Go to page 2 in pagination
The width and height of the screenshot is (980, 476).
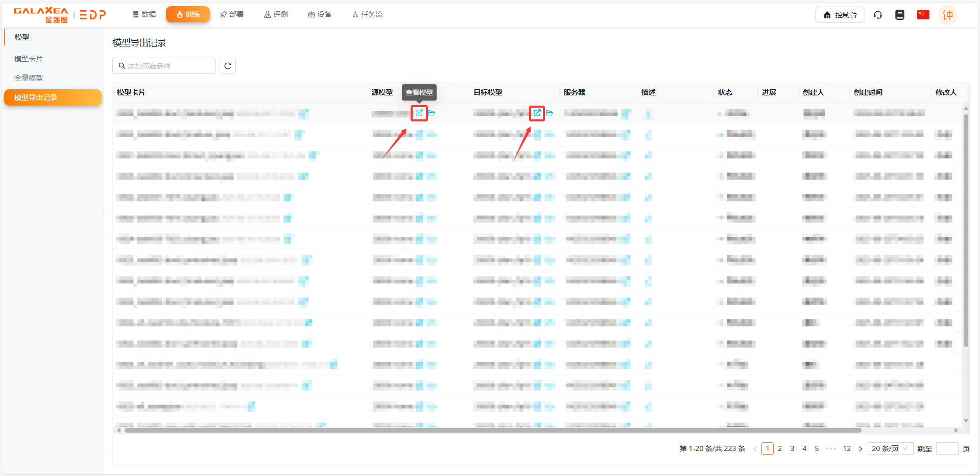(x=780, y=448)
